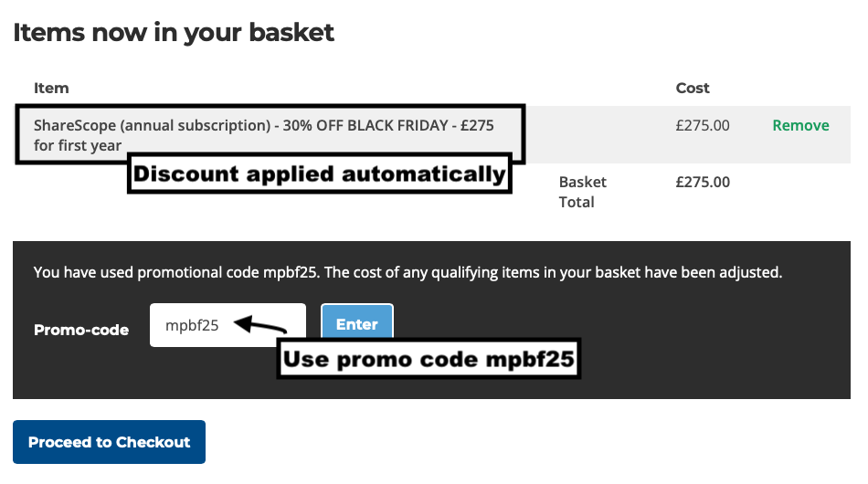Click the empty grey area of the item row

click(594, 132)
